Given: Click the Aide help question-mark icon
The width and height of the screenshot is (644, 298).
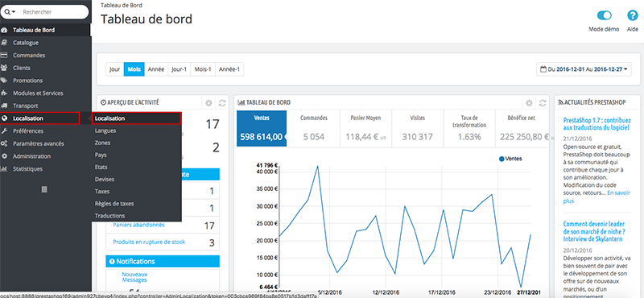Looking at the screenshot, I should [632, 15].
